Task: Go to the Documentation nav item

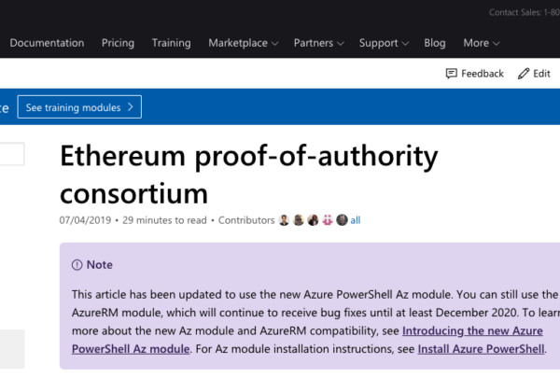Action: click(48, 43)
